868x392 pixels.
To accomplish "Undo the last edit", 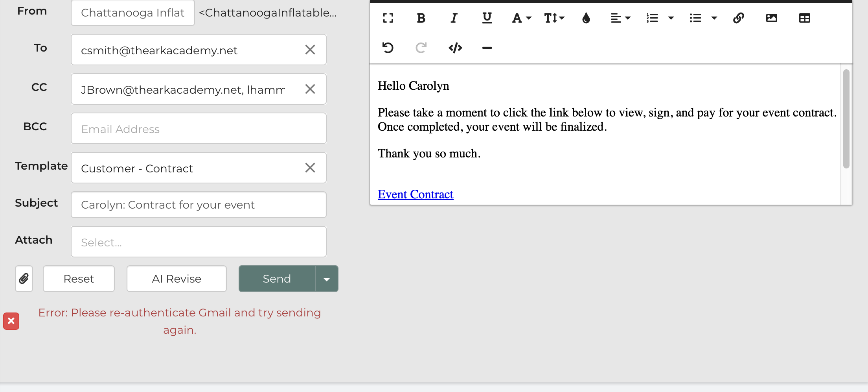I will pos(388,48).
